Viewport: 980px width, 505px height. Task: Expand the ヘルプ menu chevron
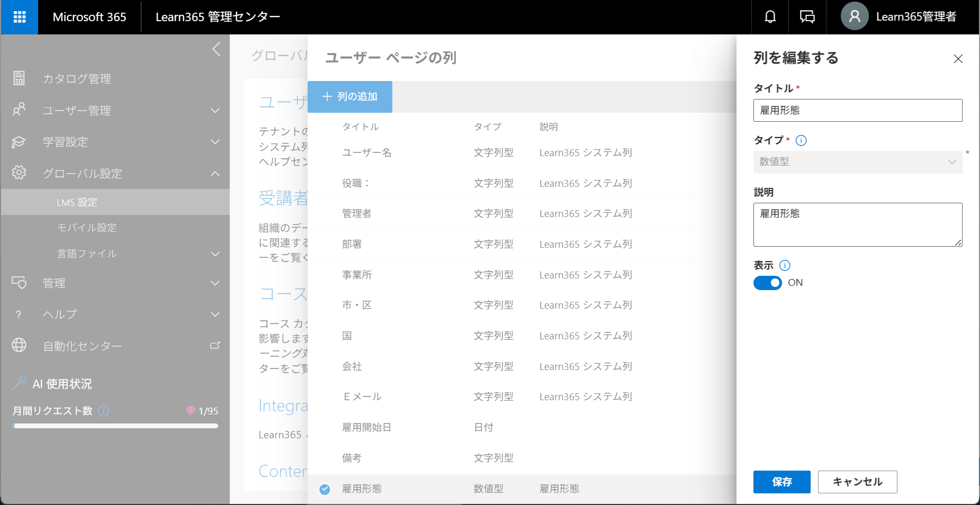pos(215,314)
